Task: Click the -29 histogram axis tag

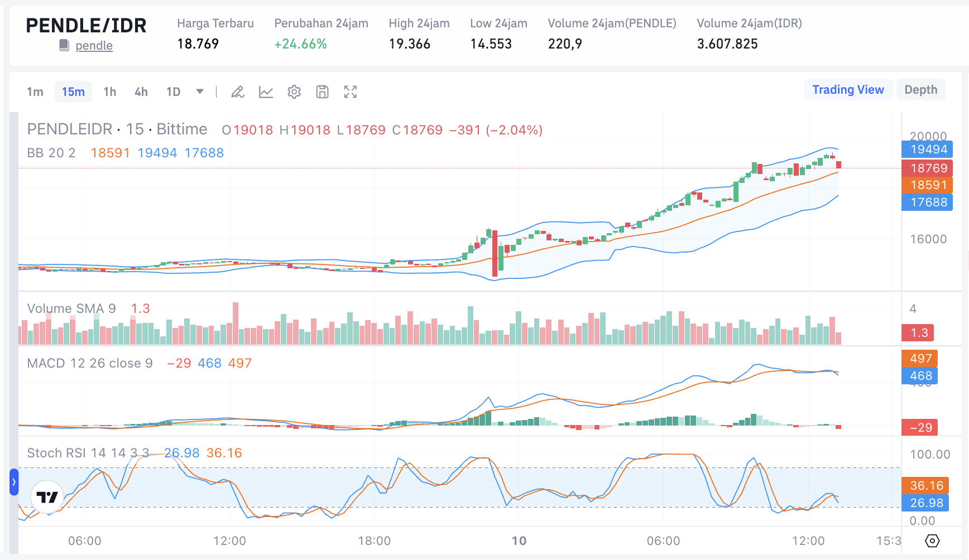Action: 920,428
